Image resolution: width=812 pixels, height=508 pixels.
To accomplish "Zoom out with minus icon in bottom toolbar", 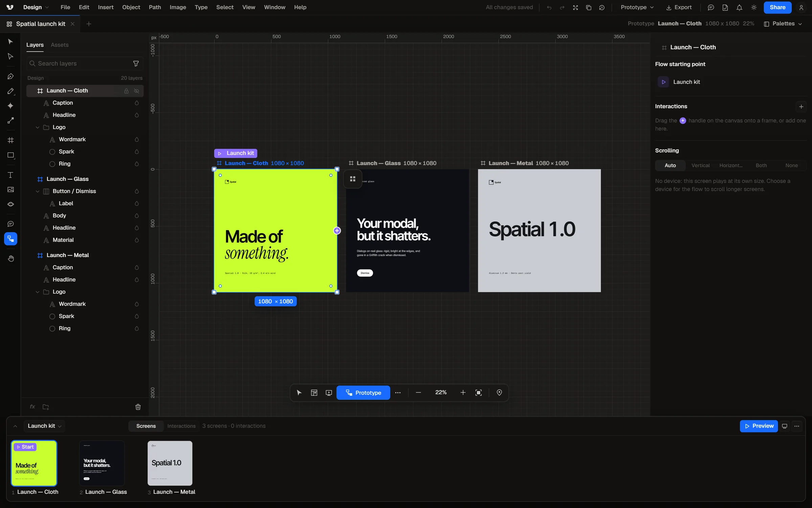I will 419,393.
